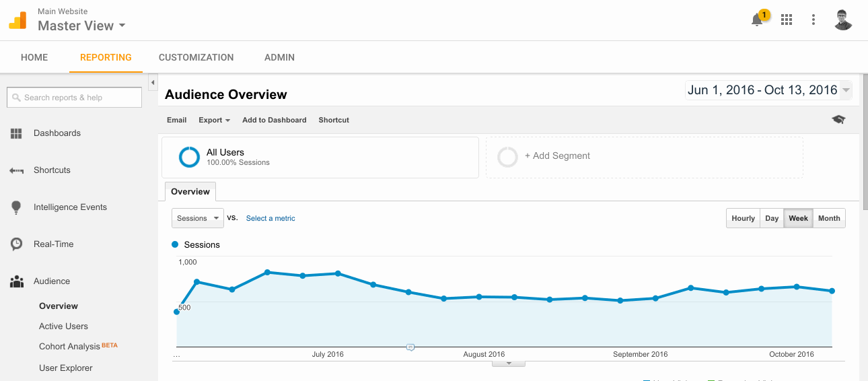The width and height of the screenshot is (868, 381).
Task: Open the Intelligence Events section
Action: pyautogui.click(x=70, y=207)
